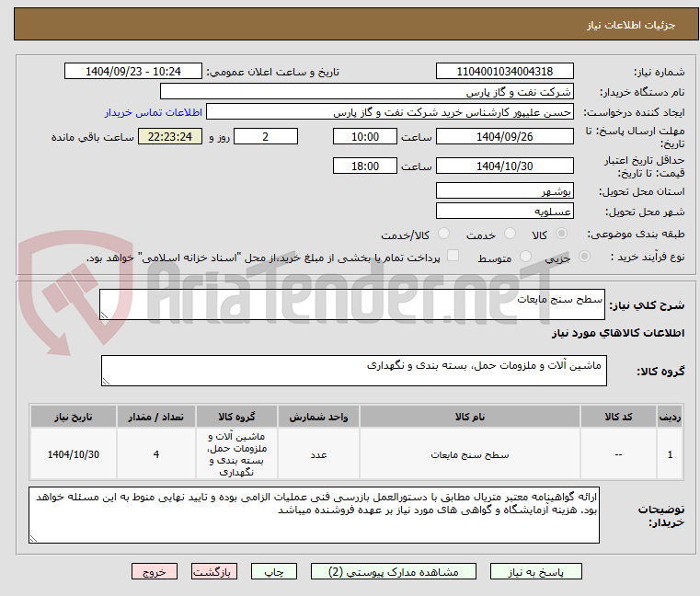The image size is (700, 596).
Task: Click the resize handle of شرح کلی نیاز box
Action: coord(104,315)
